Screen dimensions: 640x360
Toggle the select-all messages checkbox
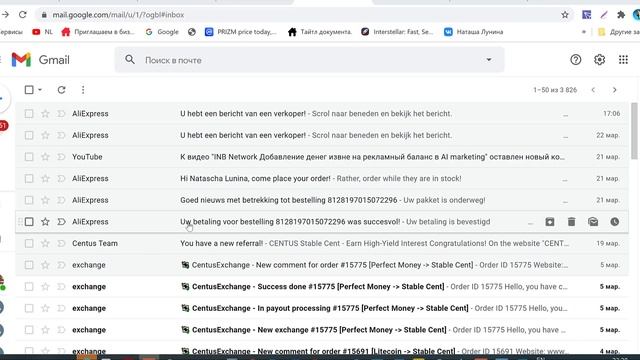click(x=29, y=90)
